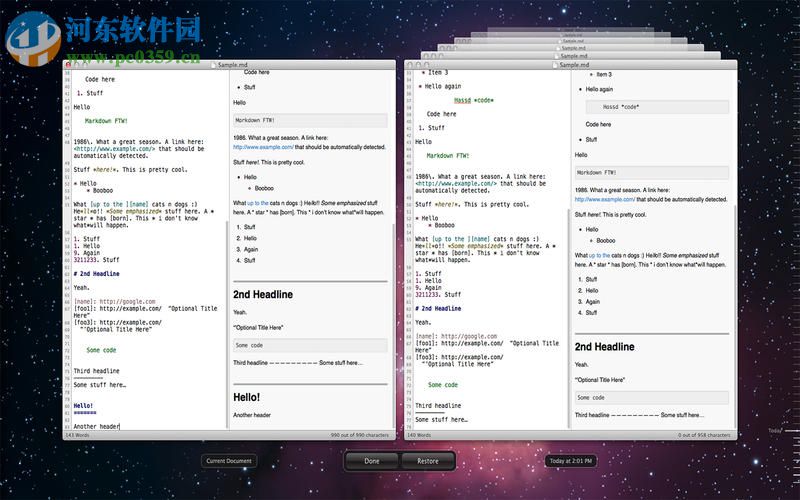Click the '[name]: http://google.com' line in the left editor
This screenshot has height=500, width=800.
(x=115, y=302)
